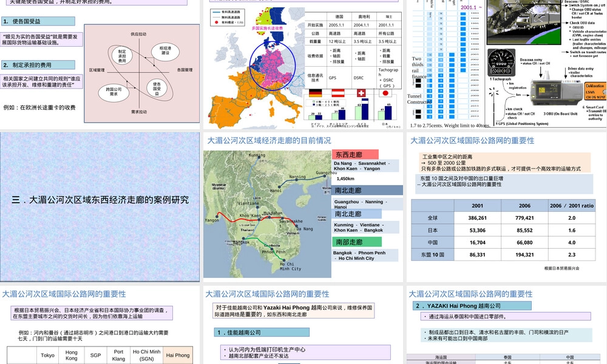
Task: Click the "2006 / 2001 ratio" column header
Action: point(572,206)
